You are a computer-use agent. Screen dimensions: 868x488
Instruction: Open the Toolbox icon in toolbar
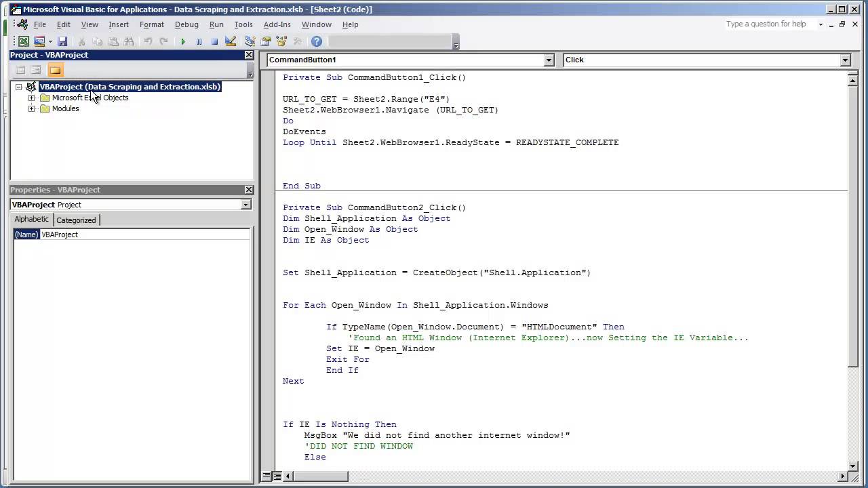(x=297, y=41)
